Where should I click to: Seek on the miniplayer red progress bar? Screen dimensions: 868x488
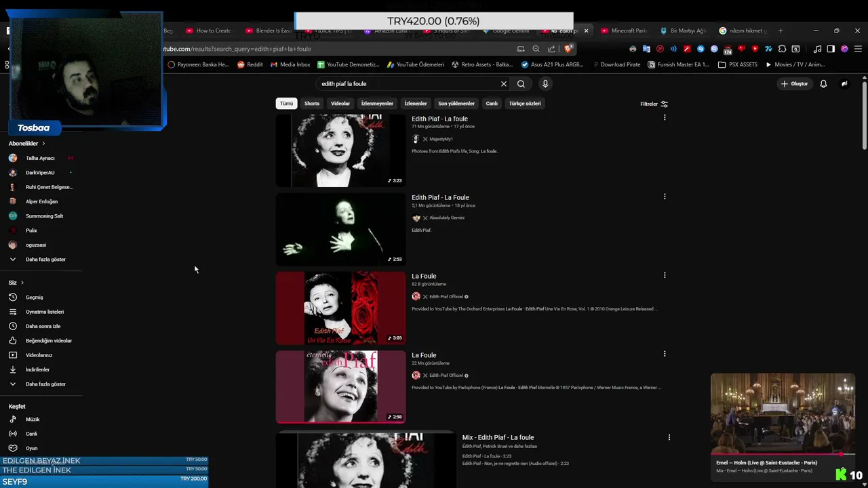click(783, 454)
